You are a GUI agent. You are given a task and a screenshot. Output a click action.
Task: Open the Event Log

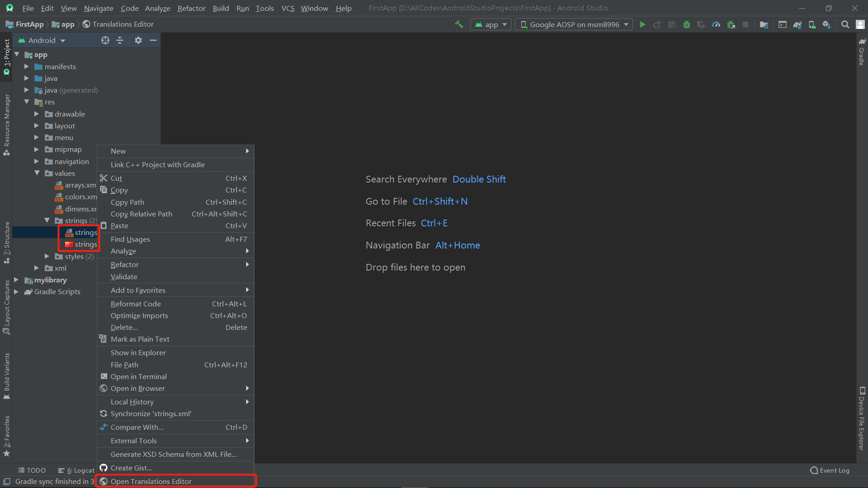tap(830, 470)
